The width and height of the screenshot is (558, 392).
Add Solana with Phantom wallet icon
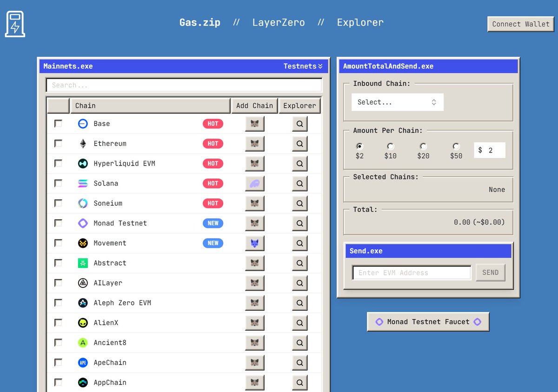[255, 184]
